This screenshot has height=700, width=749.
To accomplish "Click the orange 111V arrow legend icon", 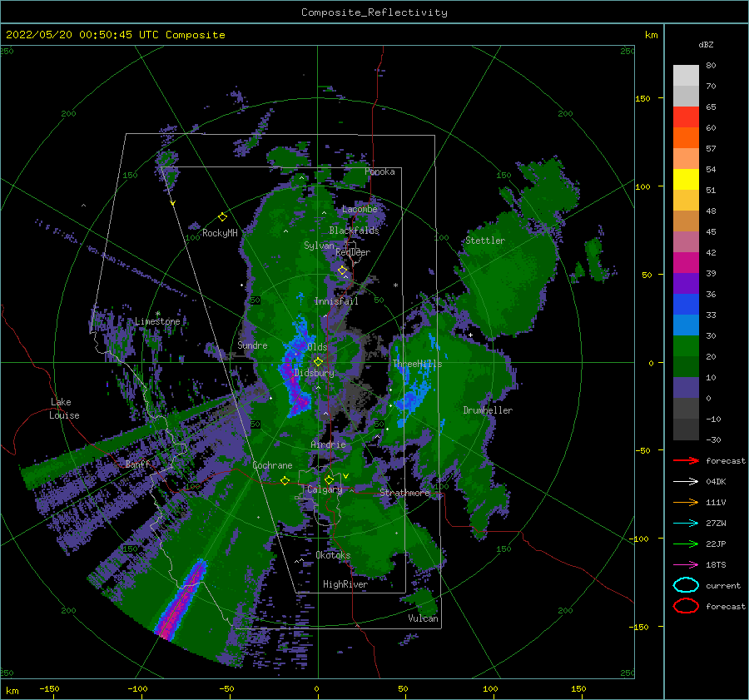I will (x=686, y=502).
